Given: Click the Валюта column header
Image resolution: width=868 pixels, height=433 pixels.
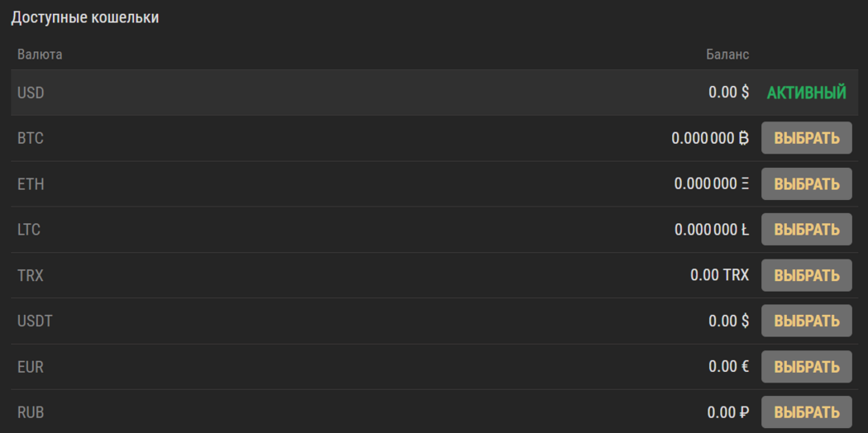Looking at the screenshot, I should pyautogui.click(x=40, y=55).
